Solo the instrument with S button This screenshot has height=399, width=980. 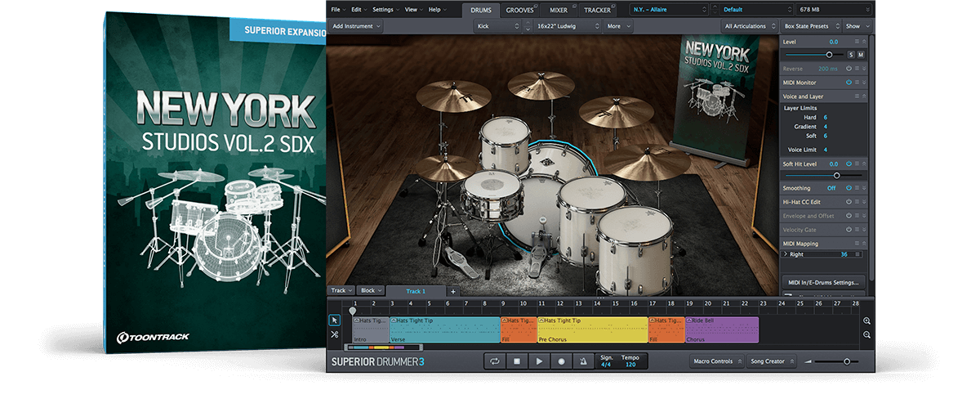pos(850,55)
